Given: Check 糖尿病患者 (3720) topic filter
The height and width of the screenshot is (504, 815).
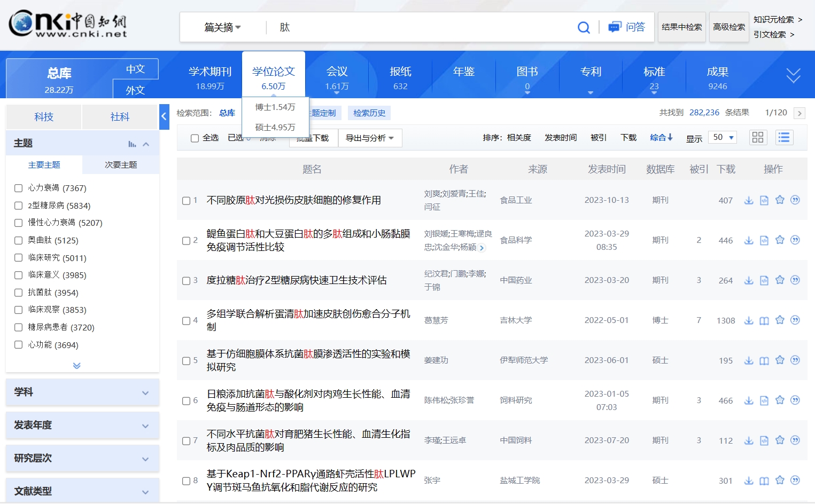Looking at the screenshot, I should coord(18,327).
